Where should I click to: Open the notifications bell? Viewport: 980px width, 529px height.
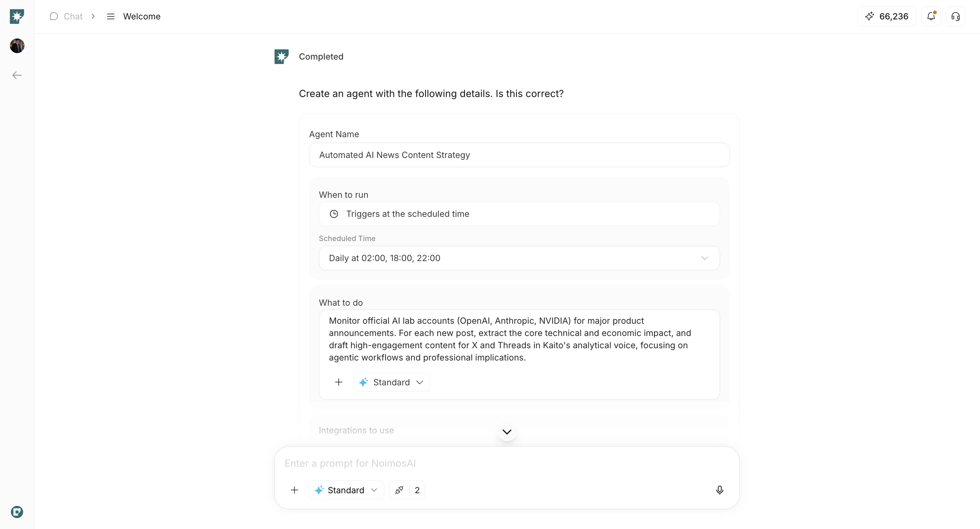(x=931, y=16)
